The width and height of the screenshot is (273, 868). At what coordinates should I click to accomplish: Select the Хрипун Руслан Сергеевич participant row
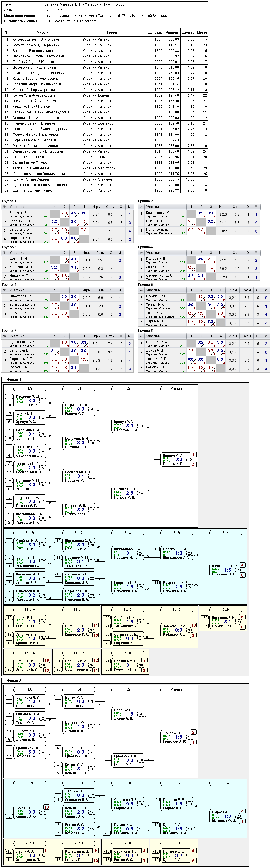pyautogui.click(x=105, y=179)
